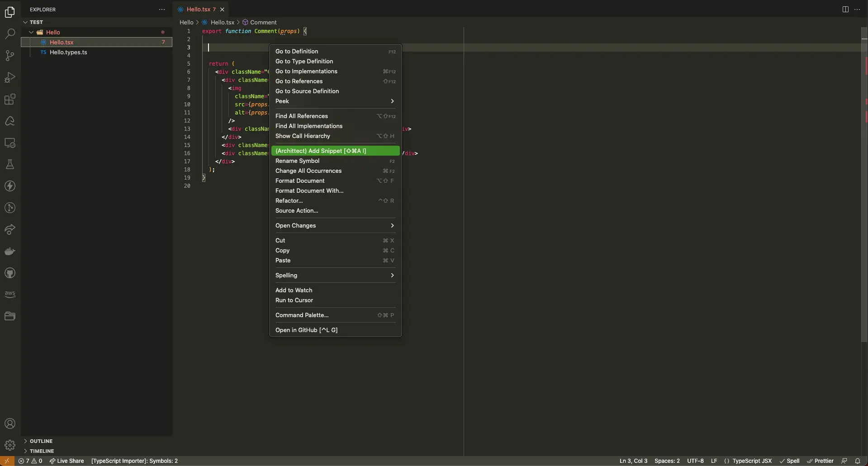Place cursor on line 19 closing brace
Viewport: 868px width, 466px height.
point(204,178)
